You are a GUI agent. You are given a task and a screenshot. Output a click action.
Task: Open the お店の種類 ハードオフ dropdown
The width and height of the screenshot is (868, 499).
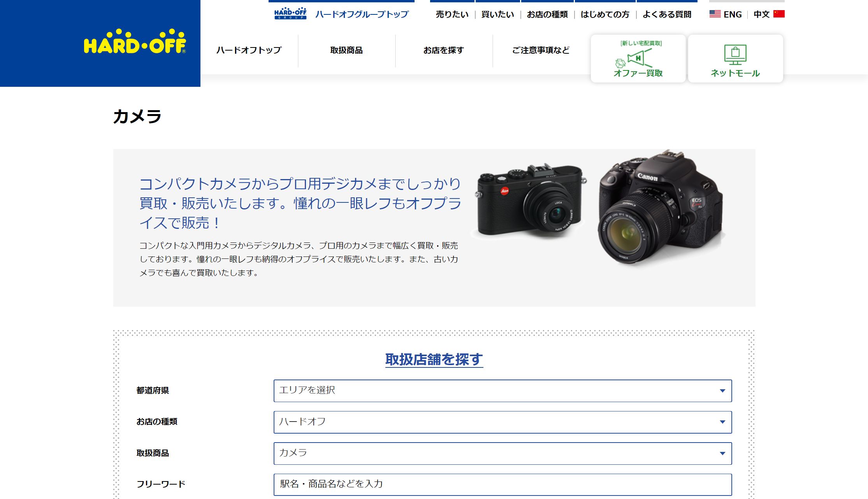click(x=503, y=422)
